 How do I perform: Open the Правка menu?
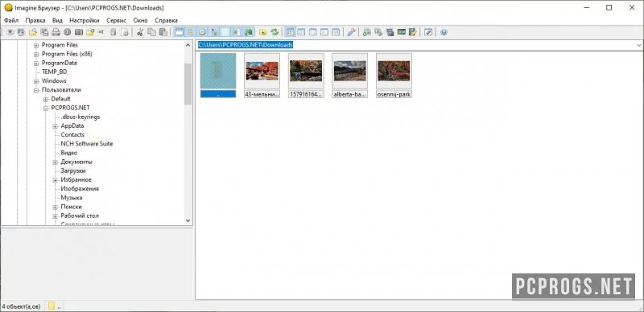click(x=35, y=20)
